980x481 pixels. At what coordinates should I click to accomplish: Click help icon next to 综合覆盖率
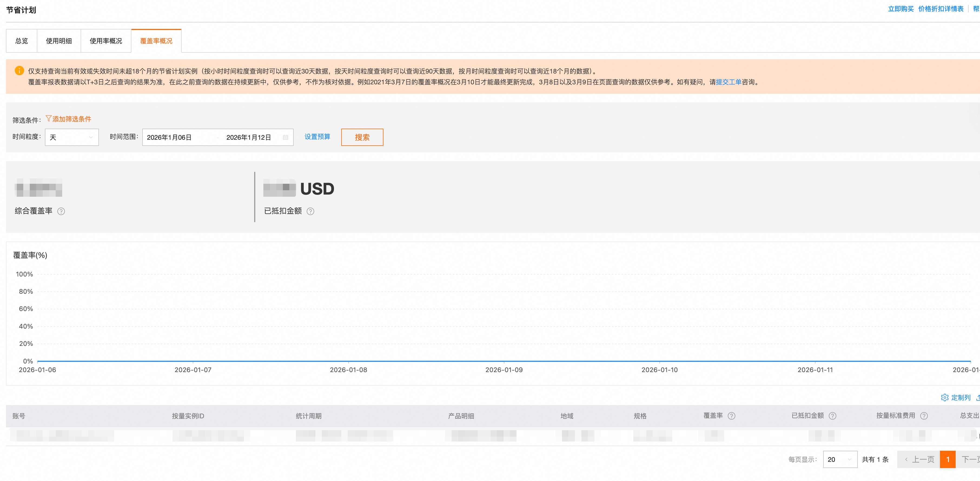pos(61,211)
